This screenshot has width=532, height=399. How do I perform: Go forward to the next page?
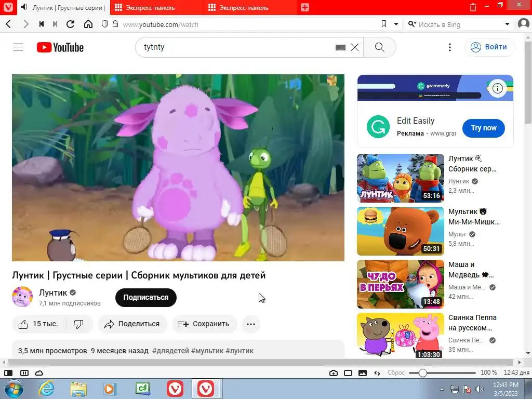tap(26, 24)
